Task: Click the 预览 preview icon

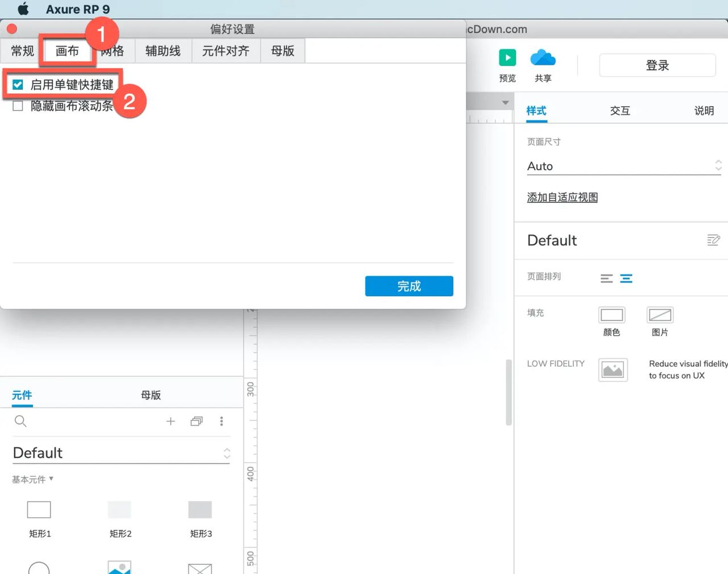Action: point(507,57)
